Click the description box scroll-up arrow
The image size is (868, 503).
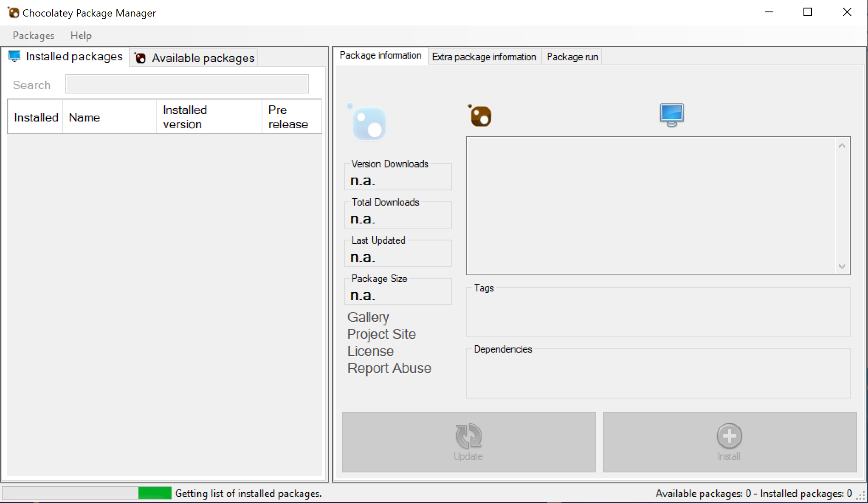pos(842,146)
